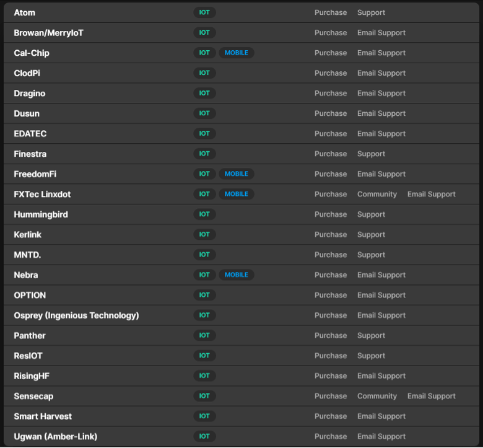The width and height of the screenshot is (483, 448).
Task: Open Purchase link for Osprey (Ingenious Technology)
Action: [331, 315]
